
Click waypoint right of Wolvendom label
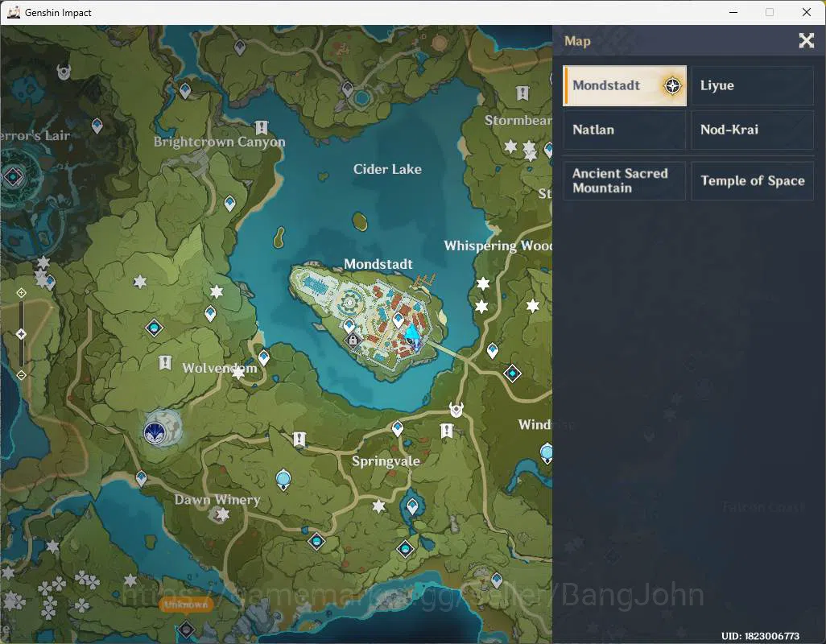pos(263,358)
